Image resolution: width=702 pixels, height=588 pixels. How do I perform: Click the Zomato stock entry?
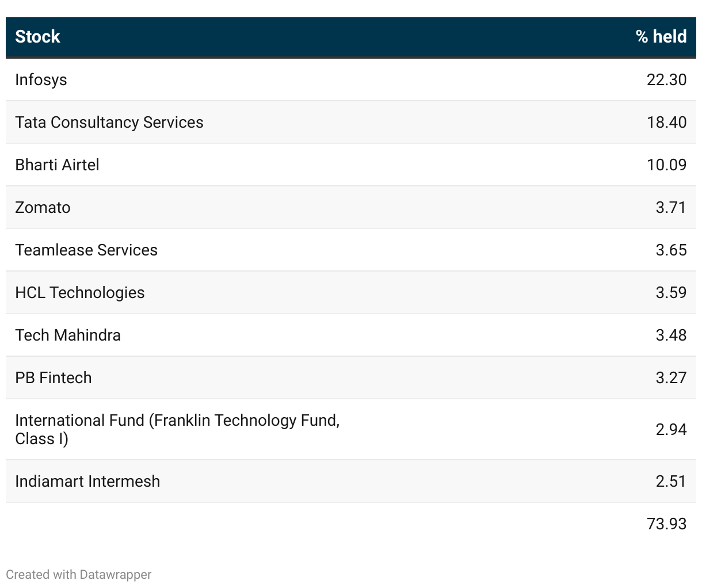click(43, 207)
